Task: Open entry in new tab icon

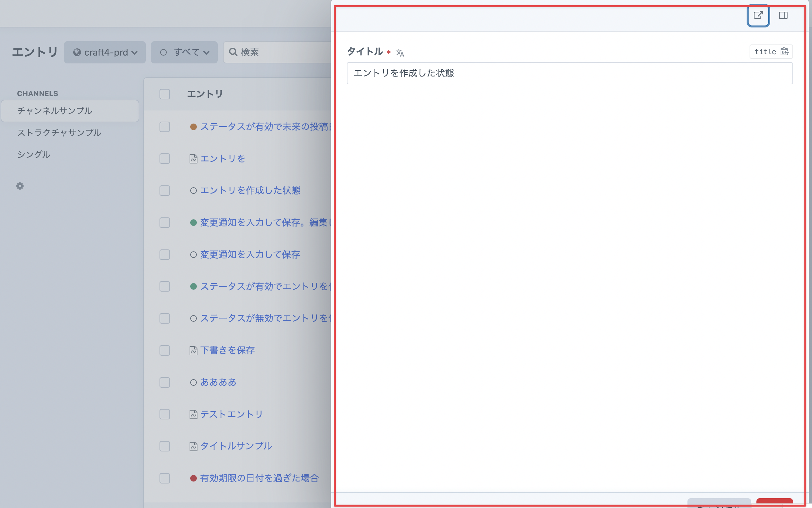Action: click(758, 15)
